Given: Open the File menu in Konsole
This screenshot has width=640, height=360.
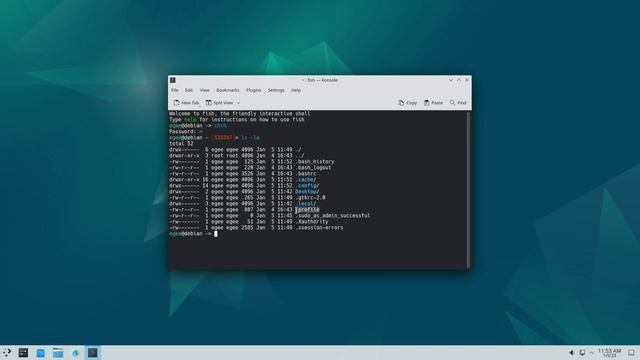Looking at the screenshot, I should [175, 90].
